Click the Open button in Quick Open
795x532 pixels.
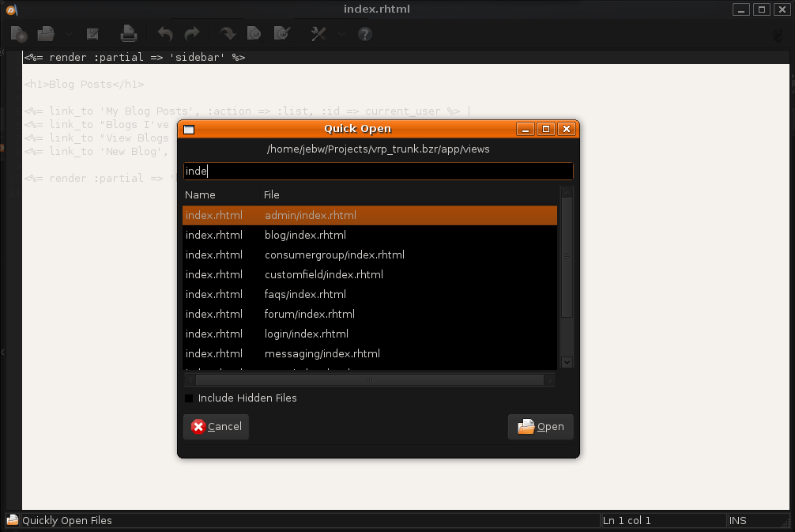click(541, 427)
